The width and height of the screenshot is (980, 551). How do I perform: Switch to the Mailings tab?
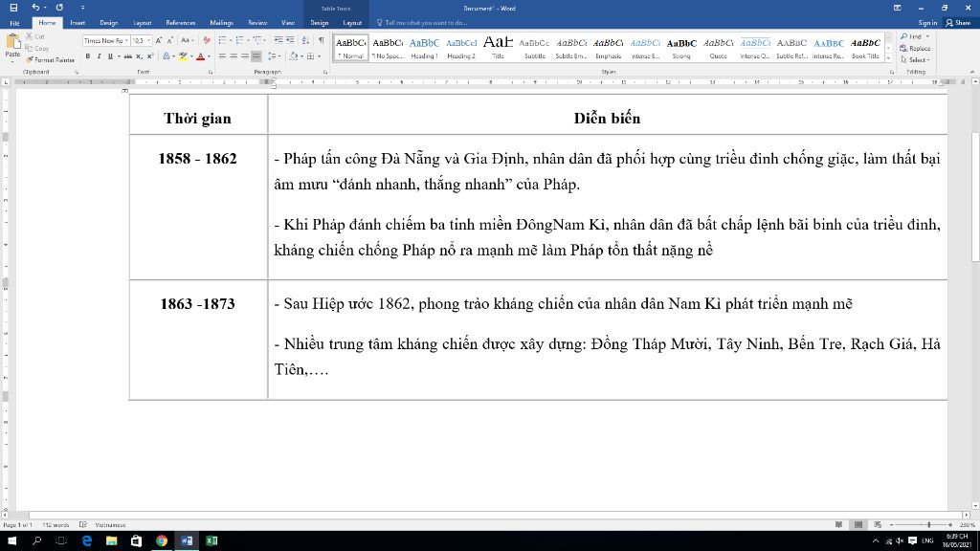pos(221,23)
